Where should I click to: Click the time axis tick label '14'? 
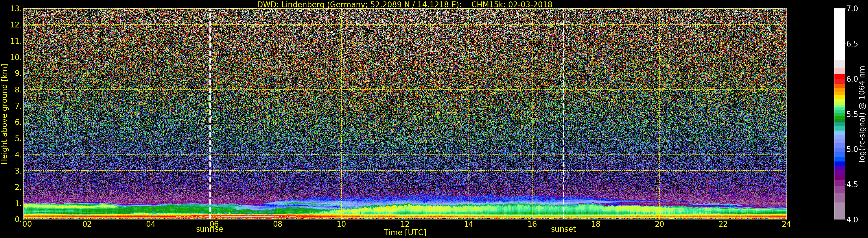click(x=468, y=224)
